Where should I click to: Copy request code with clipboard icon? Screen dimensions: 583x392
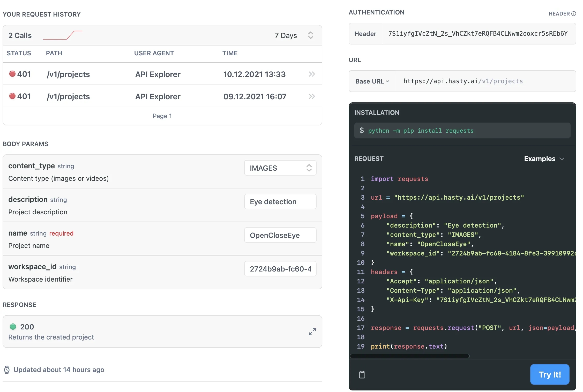[362, 374]
